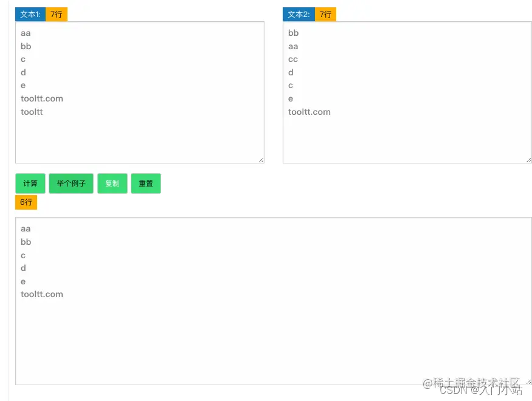The height and width of the screenshot is (401, 532).
Task: Click 'aa' line in 文本2
Action: pos(293,46)
